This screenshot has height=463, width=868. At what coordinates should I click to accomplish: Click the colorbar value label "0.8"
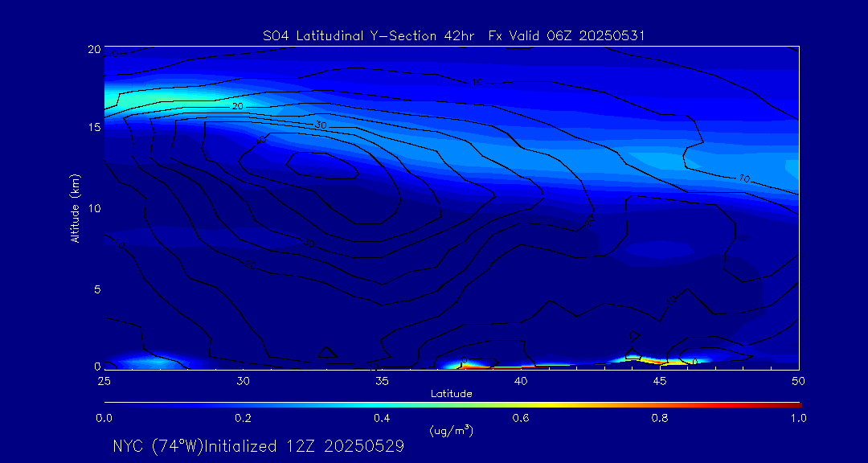pos(660,418)
